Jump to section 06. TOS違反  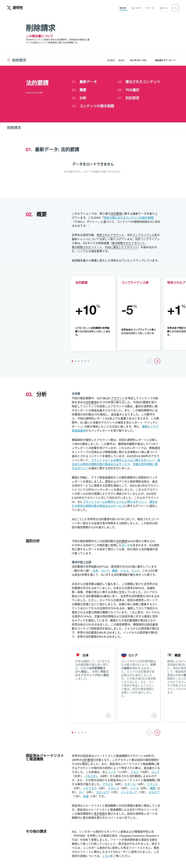coord(128,90)
